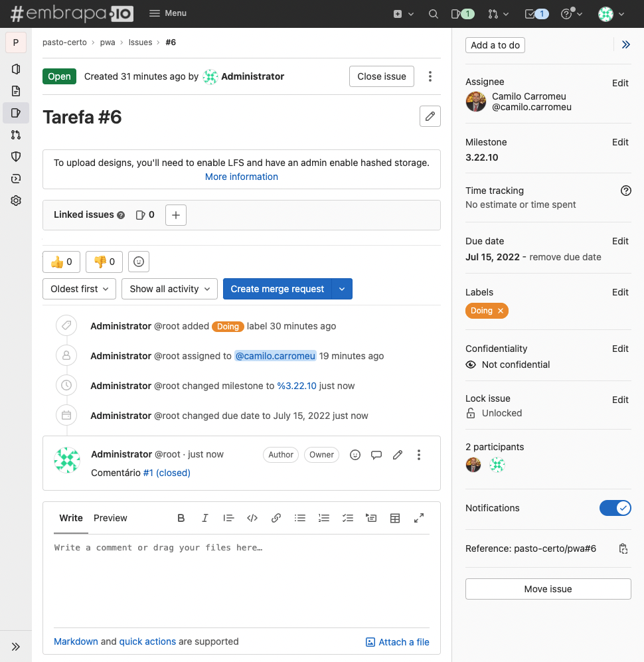Remove the Doing label with X
Image resolution: width=644 pixels, height=662 pixels.
click(501, 311)
